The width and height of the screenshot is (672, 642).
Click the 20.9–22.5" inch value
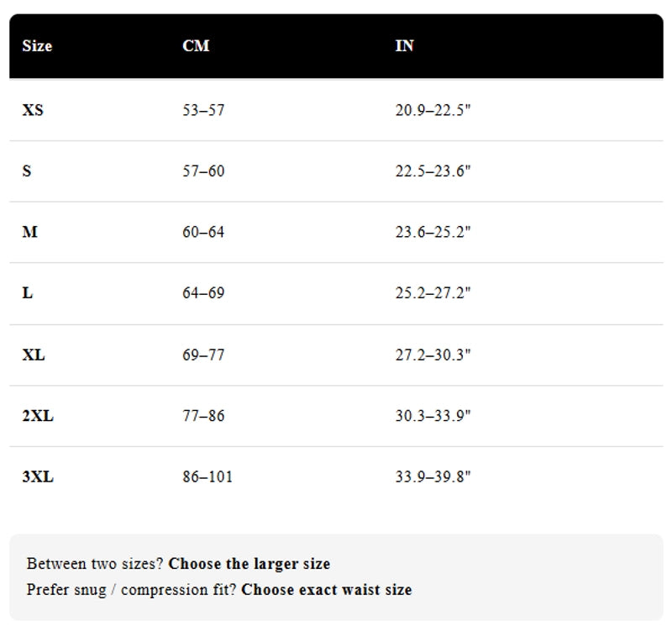click(433, 110)
